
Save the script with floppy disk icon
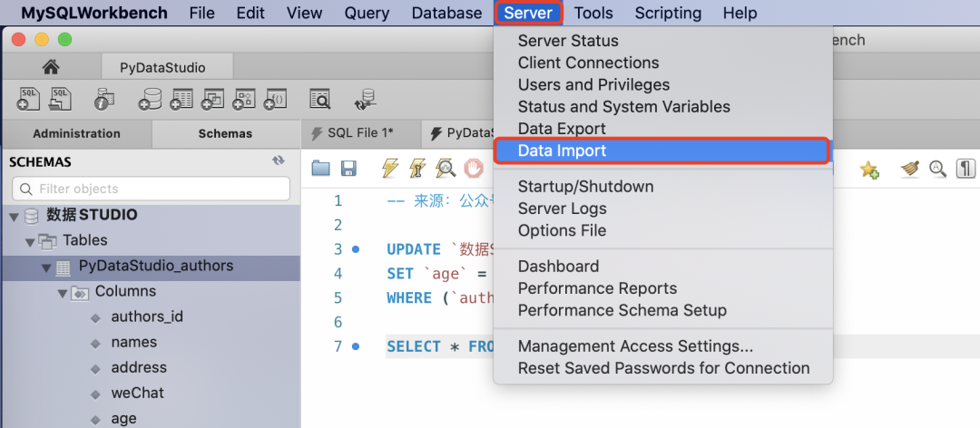pos(348,169)
